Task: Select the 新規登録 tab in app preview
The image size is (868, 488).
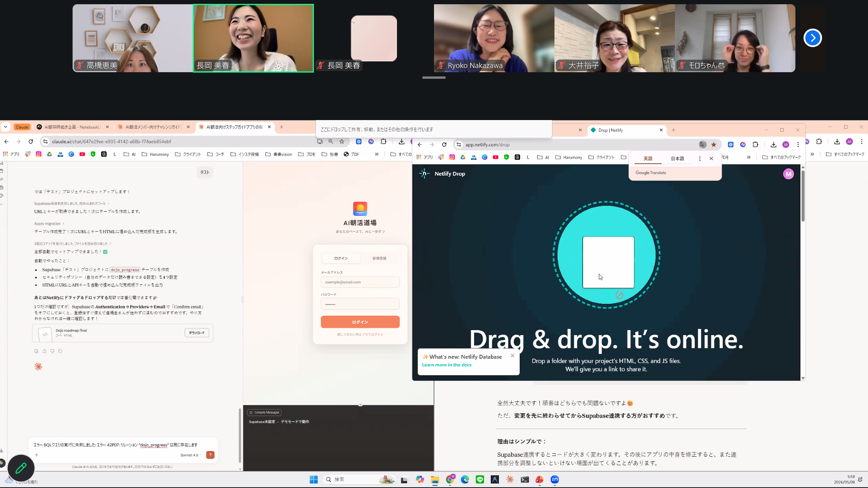Action: [x=379, y=258]
